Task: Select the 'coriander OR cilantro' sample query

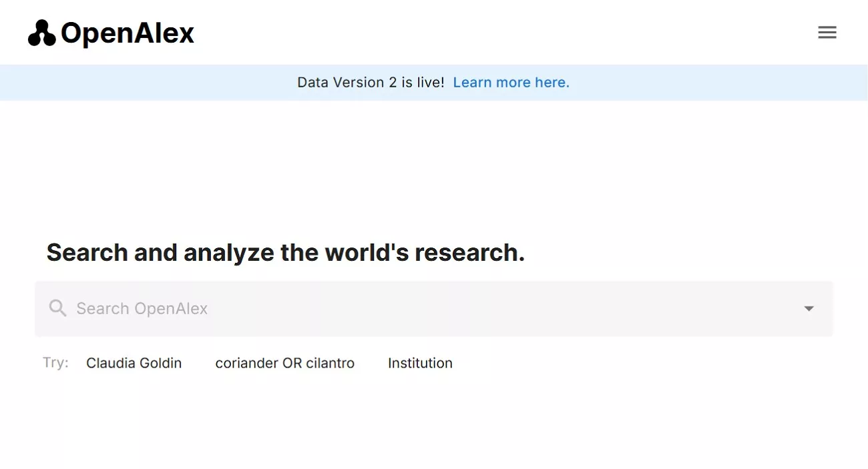Action: click(285, 363)
